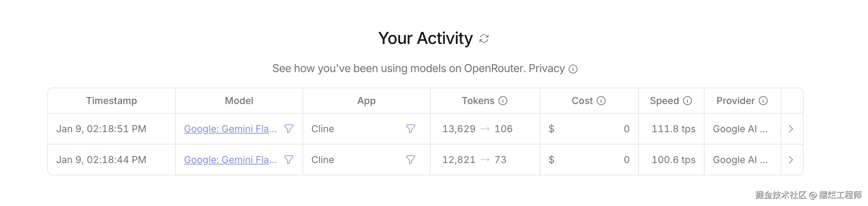
Task: Click the Timestamp column header
Action: (x=111, y=101)
